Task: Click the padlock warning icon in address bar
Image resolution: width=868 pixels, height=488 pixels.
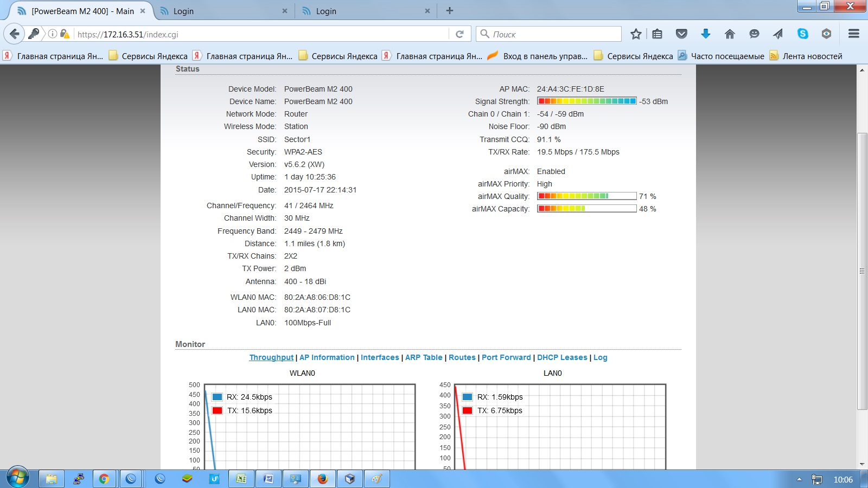Action: tap(65, 34)
